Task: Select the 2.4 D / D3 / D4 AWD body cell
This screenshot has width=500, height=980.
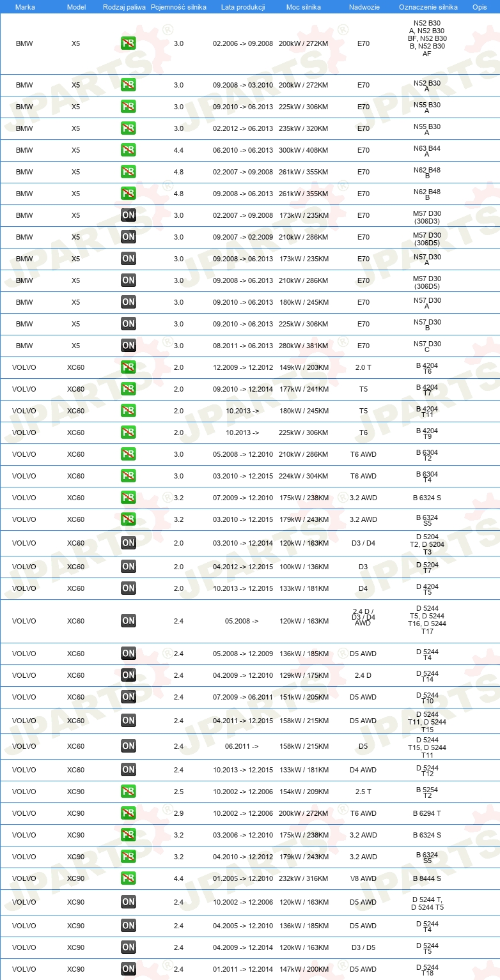Action: [x=363, y=617]
